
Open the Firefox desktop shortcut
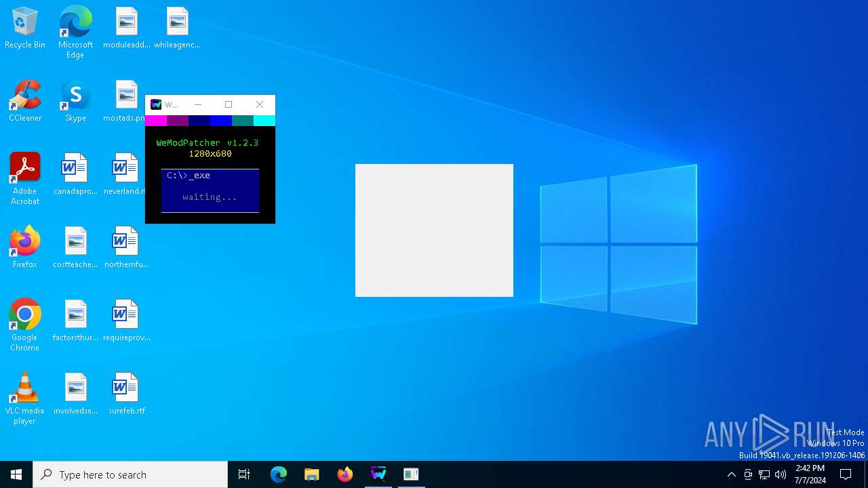coord(25,247)
